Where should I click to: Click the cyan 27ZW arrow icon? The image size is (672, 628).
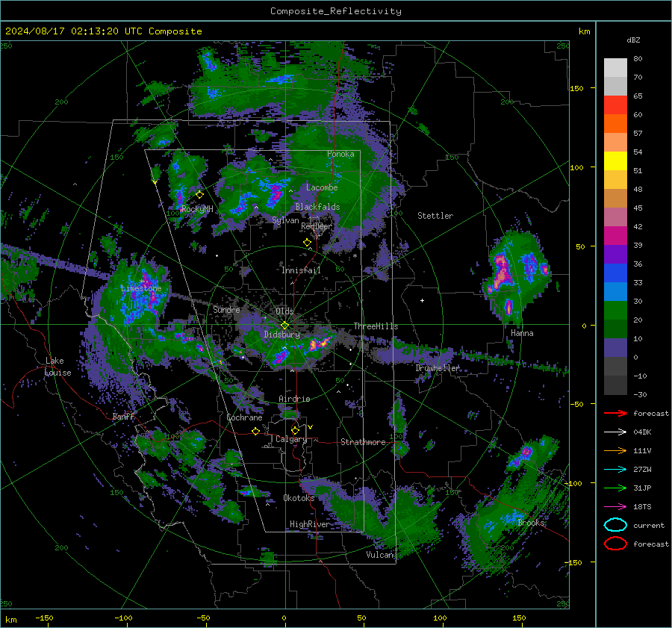pos(615,470)
